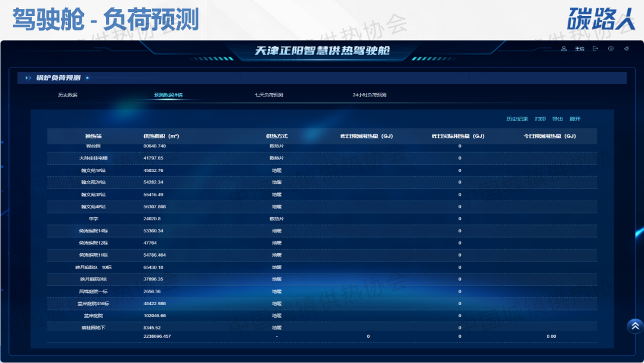Click the scroll-to-top double chevron button
Screen dimensions: 644x363
[635, 325]
